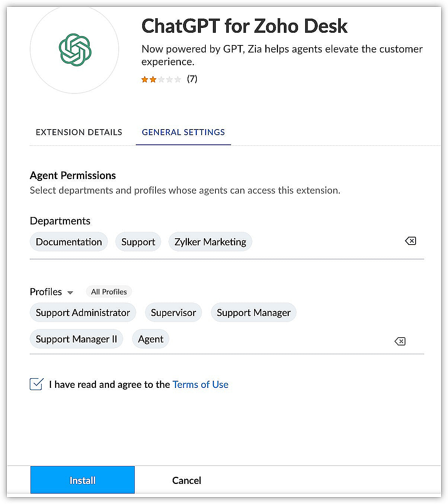448x504 pixels.
Task: Click the Install button
Action: 83,480
